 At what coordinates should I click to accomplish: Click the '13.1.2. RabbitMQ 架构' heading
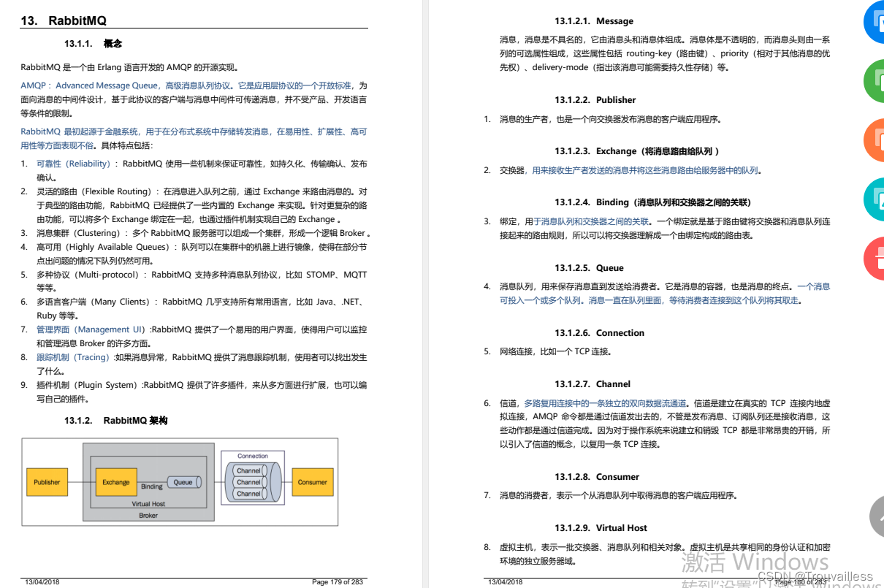(x=115, y=421)
